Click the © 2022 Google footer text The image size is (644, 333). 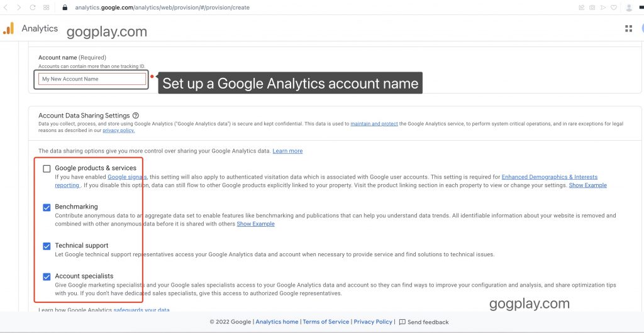click(x=230, y=322)
